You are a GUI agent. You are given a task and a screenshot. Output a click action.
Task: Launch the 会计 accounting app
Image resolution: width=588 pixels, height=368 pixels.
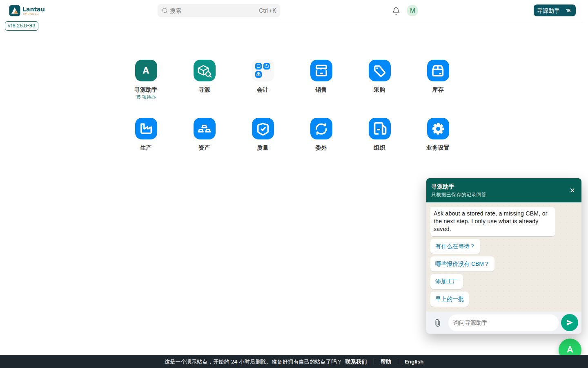(263, 71)
